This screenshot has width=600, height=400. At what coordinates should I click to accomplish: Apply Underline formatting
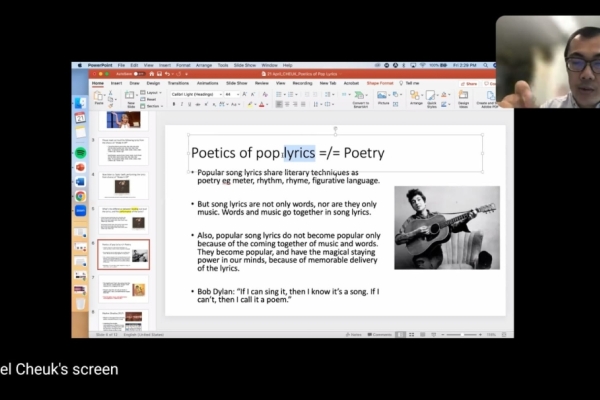(189, 104)
